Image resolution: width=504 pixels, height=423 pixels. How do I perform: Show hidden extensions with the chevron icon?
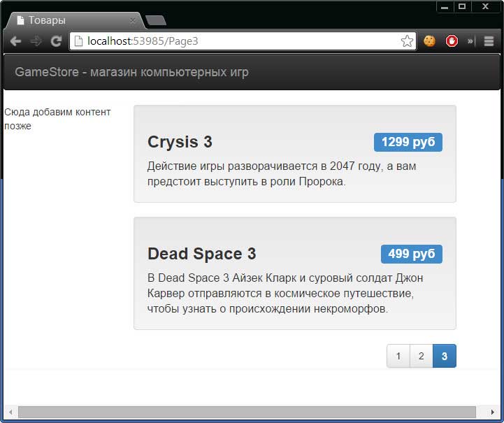[470, 41]
